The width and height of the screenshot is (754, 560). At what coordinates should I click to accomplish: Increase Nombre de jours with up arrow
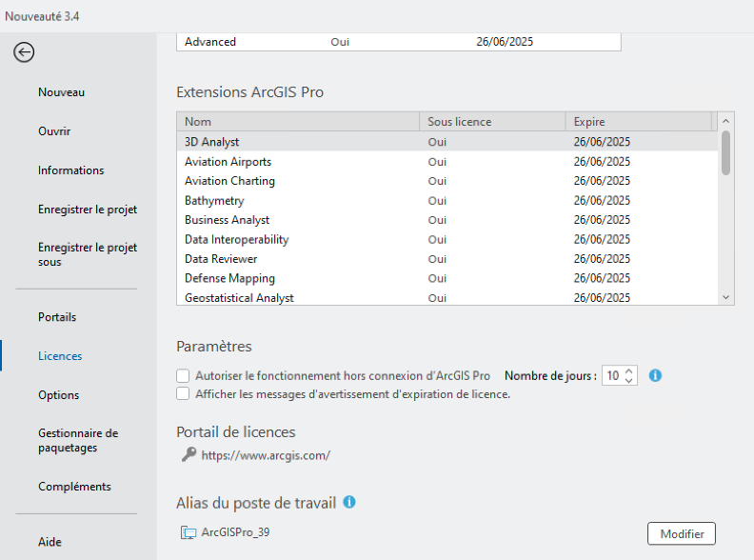pos(629,371)
